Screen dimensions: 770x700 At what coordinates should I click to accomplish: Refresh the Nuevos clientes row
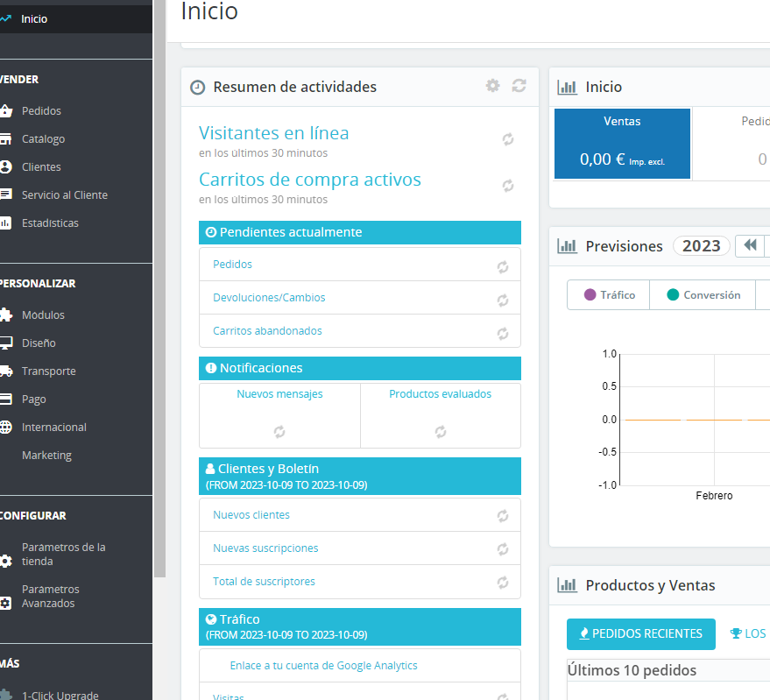click(x=502, y=516)
